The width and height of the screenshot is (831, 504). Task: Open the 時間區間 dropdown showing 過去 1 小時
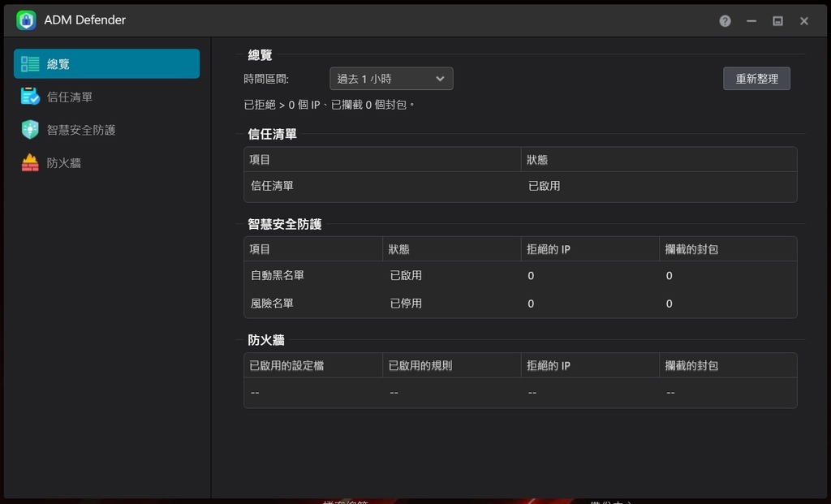pyautogui.click(x=391, y=79)
